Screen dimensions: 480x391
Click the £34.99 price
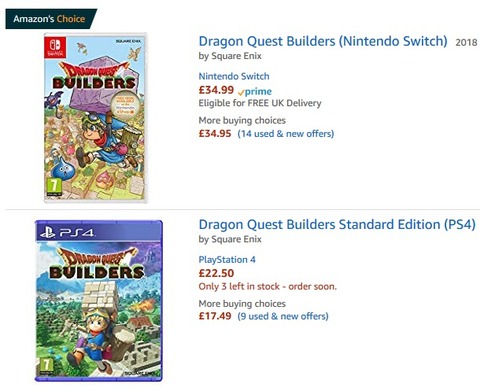216,90
